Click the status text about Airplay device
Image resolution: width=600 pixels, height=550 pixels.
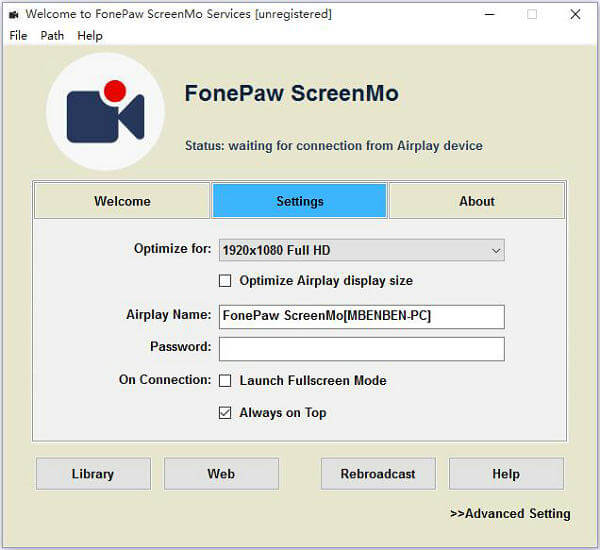coord(334,145)
